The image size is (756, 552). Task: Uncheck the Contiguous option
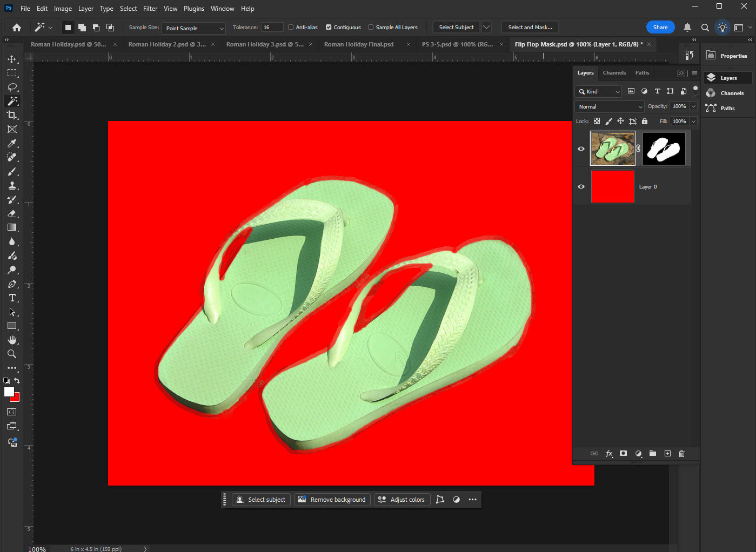(329, 28)
